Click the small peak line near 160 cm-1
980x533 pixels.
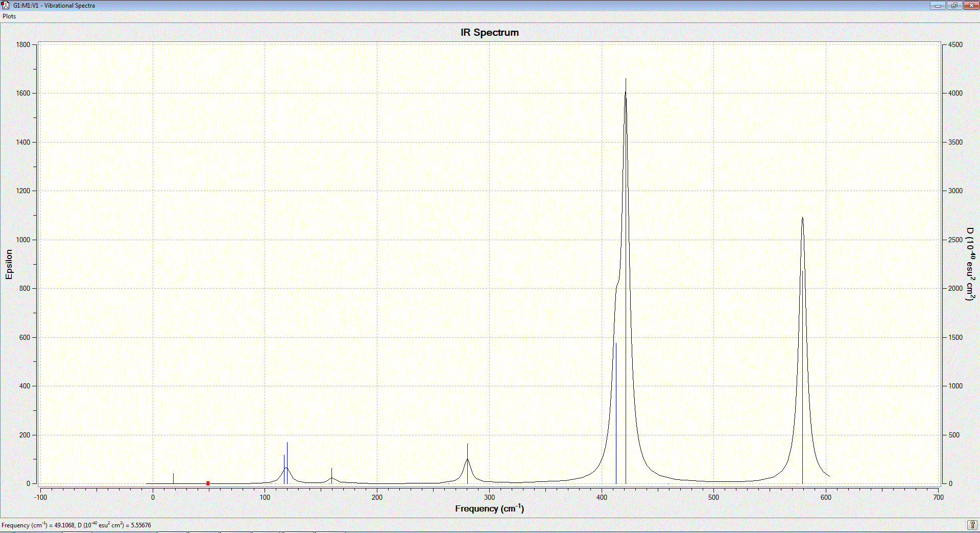coord(331,476)
